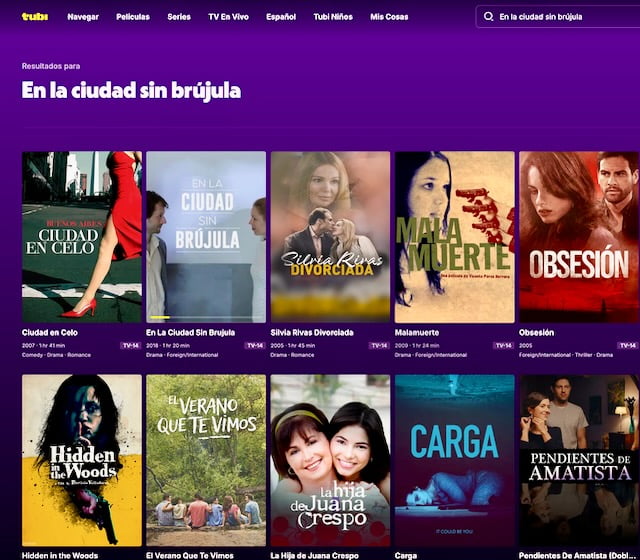
Task: Click the TV-14 badge under Silvia Rivas Divorciada
Action: [379, 346]
